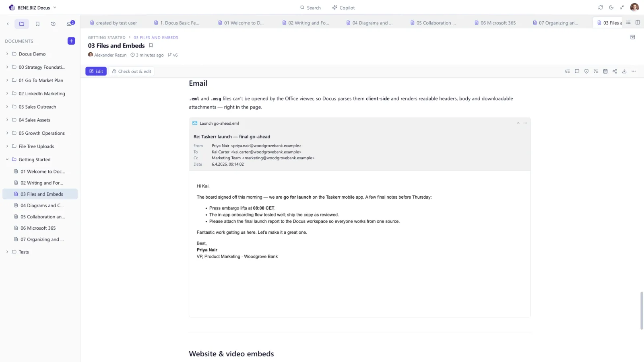The height and width of the screenshot is (362, 644).
Task: Open version v6 history indicator
Action: (173, 55)
